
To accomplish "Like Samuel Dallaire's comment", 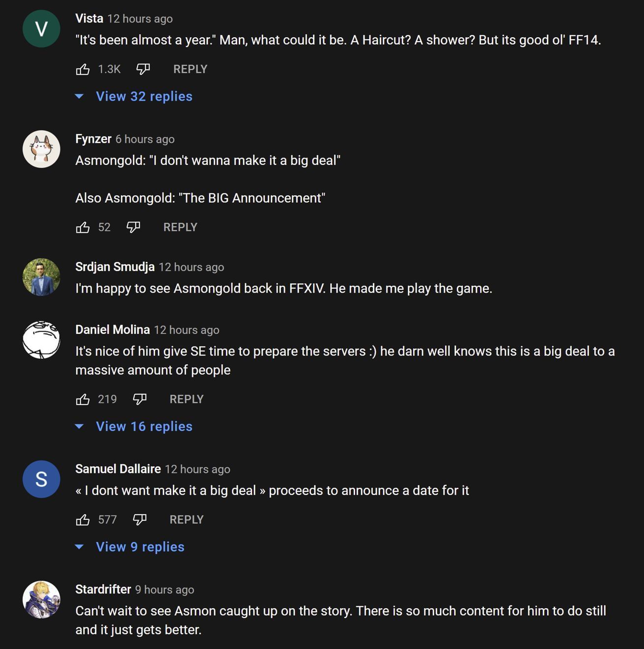I will pos(84,519).
